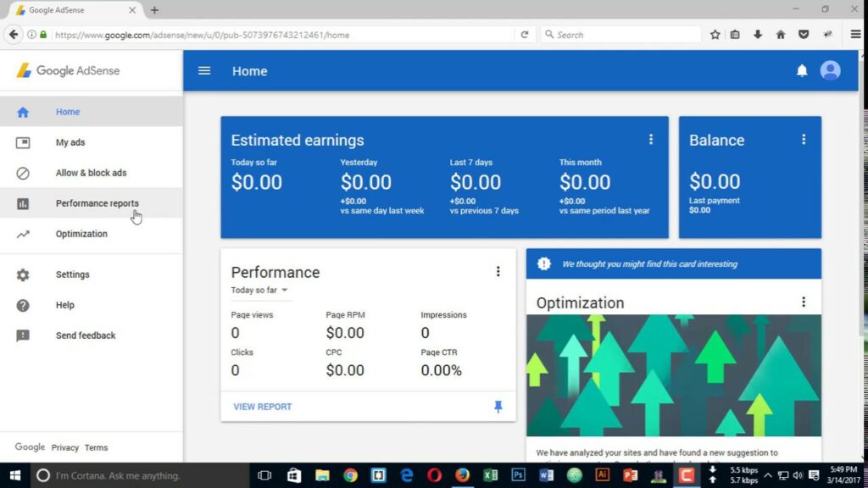
Task: Open the Windows Store taskbar icon
Action: click(x=294, y=475)
